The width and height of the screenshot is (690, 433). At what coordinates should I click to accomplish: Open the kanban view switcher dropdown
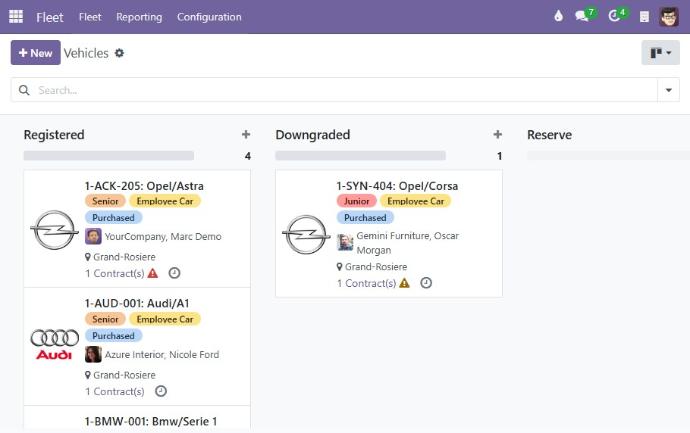click(660, 53)
